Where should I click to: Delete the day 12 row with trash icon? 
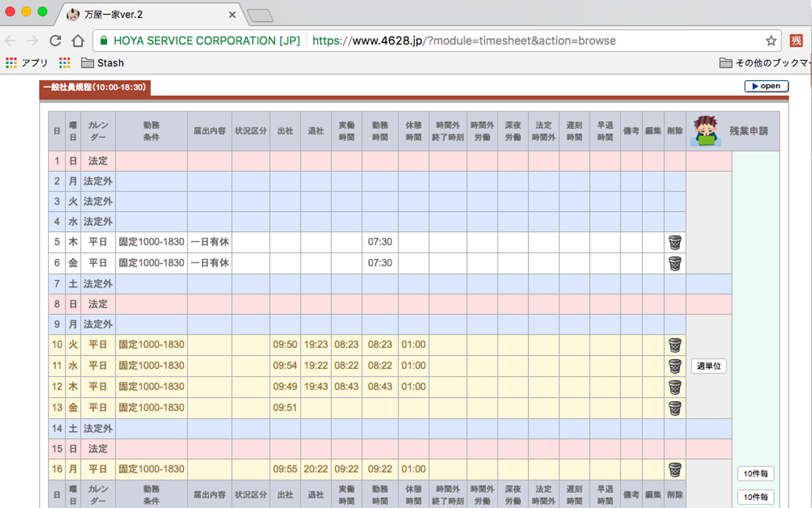point(675,387)
